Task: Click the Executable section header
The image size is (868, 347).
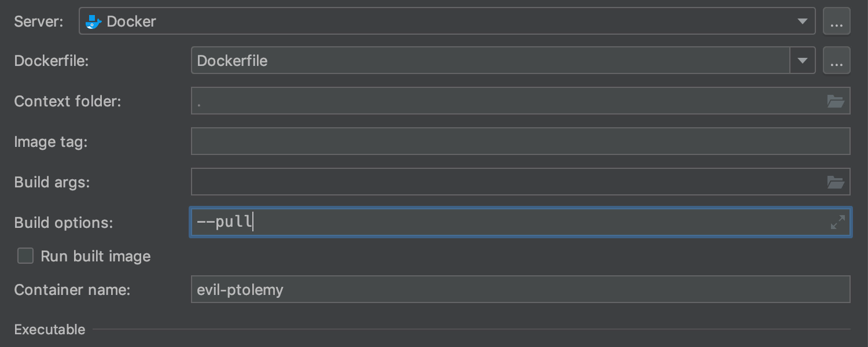Action: (x=50, y=330)
